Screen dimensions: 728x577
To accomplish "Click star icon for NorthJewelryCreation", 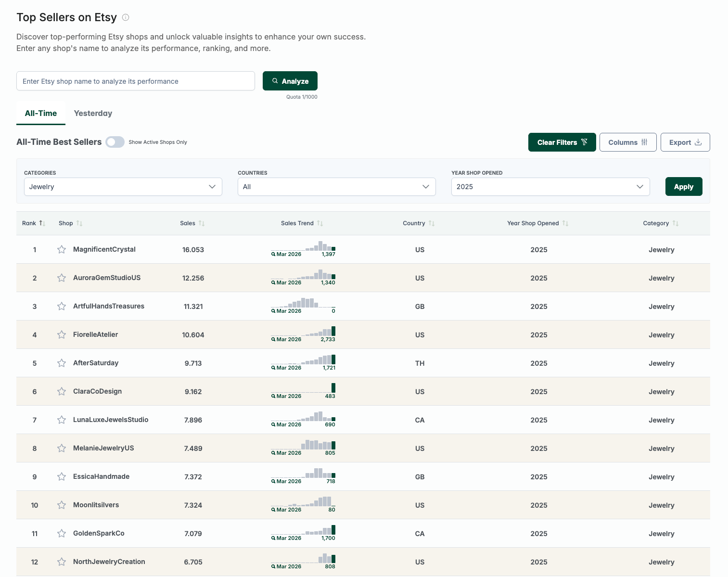I will (x=62, y=562).
